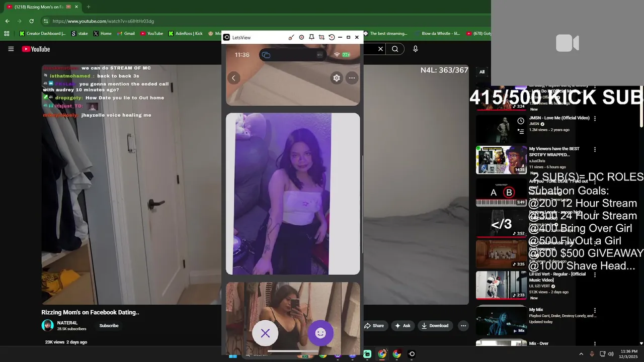Select the LetsView whiteboard brush tool

pyautogui.click(x=291, y=37)
